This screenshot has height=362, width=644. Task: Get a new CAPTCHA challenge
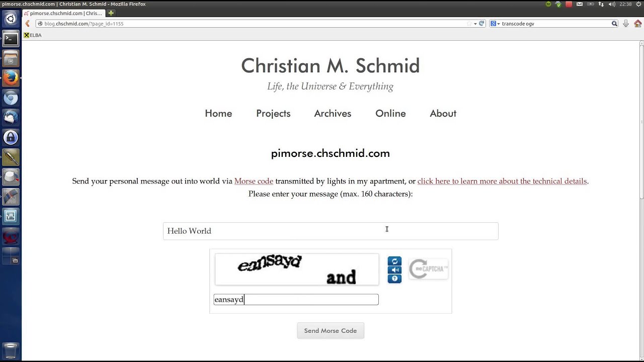[394, 261]
